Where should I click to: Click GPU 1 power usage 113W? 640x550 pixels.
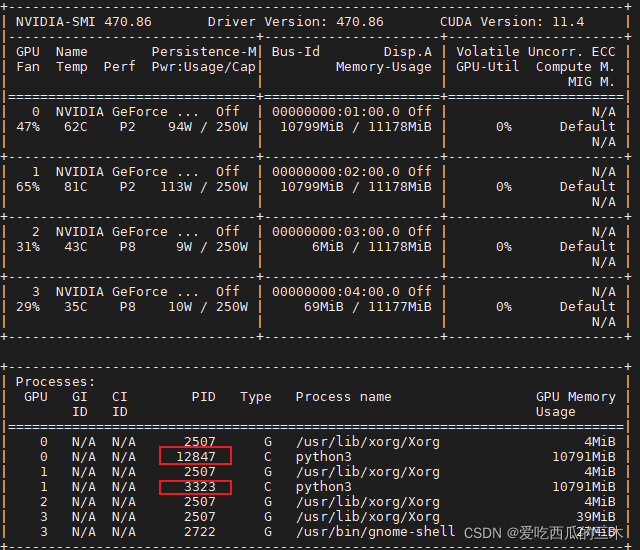[x=176, y=187]
